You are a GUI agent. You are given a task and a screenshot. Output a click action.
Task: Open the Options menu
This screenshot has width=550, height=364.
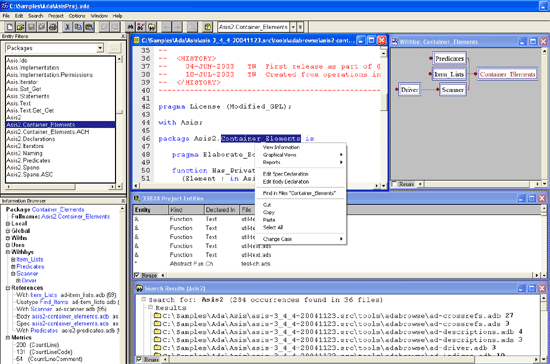pyautogui.click(x=77, y=16)
